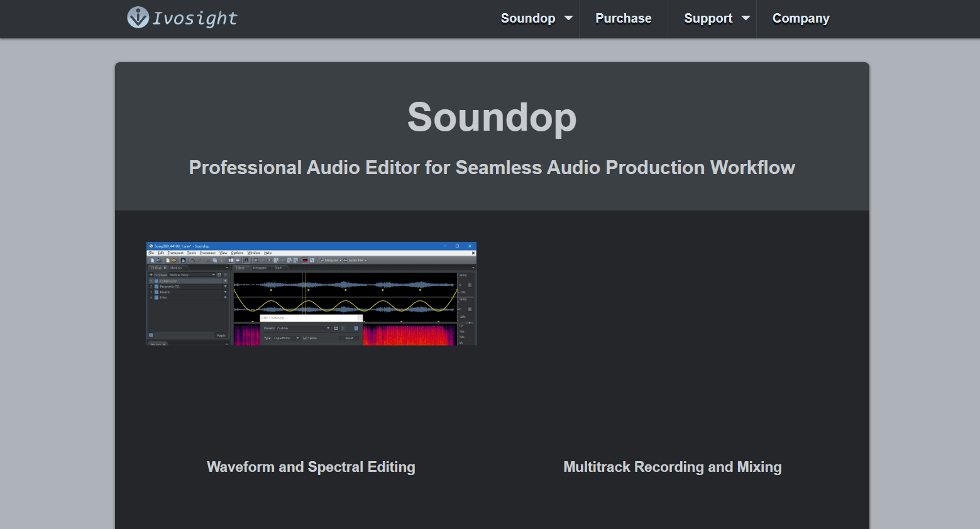
Task: Open Waveform and Spectral Editing link
Action: click(311, 467)
